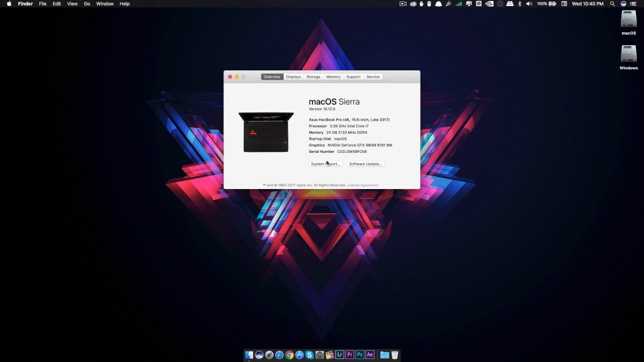The height and width of the screenshot is (362, 644).
Task: Launch Siri from the dock
Action: [259, 355]
